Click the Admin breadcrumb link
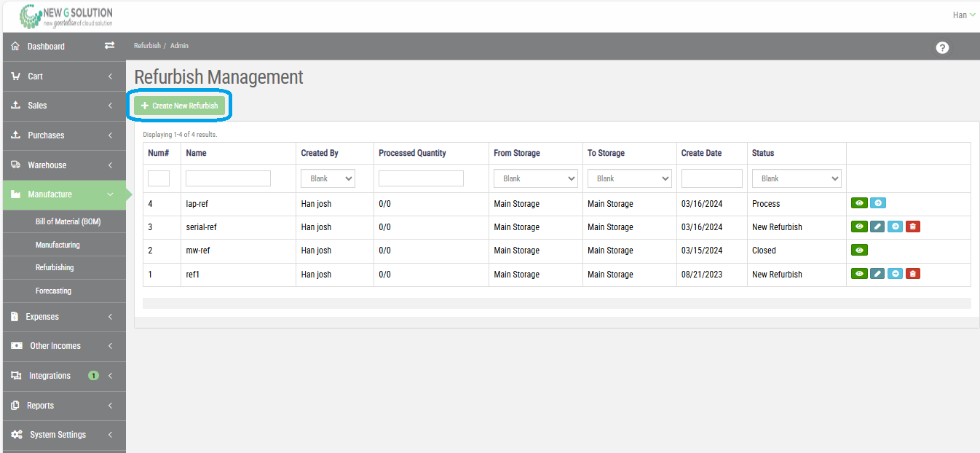 pos(179,46)
